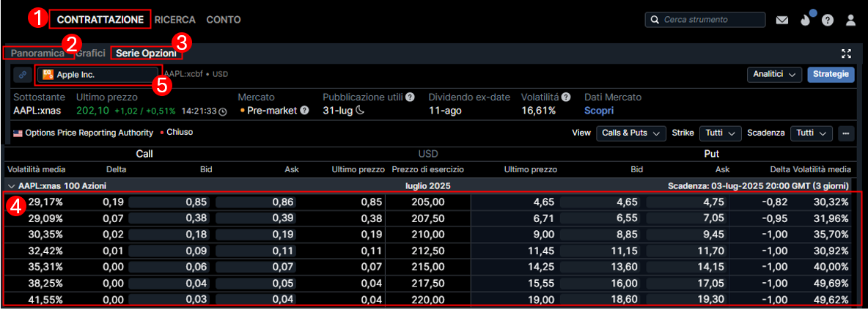The width and height of the screenshot is (868, 310).
Task: Click the call volatility 41,55% cell
Action: 45,298
